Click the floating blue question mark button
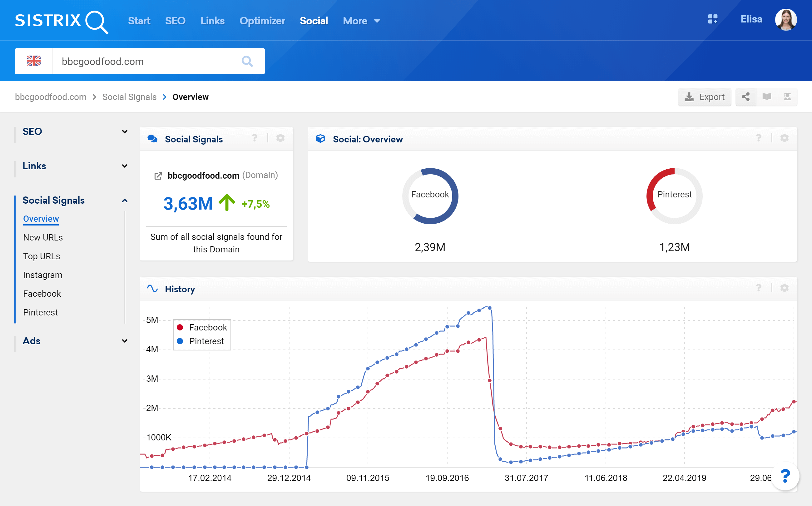 tap(785, 476)
